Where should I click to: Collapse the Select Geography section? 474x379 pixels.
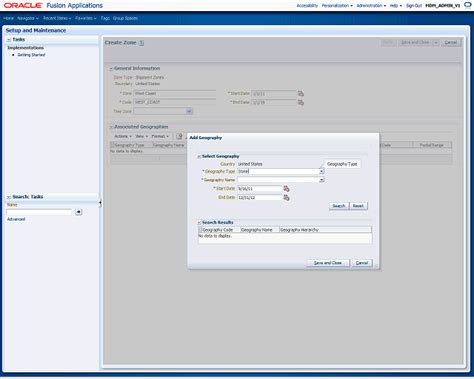pos(199,156)
